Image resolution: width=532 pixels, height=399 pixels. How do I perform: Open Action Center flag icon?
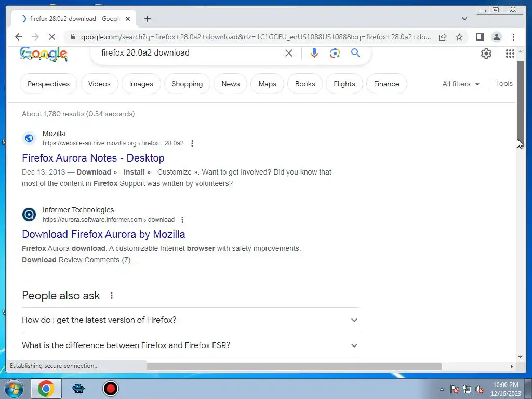point(455,389)
